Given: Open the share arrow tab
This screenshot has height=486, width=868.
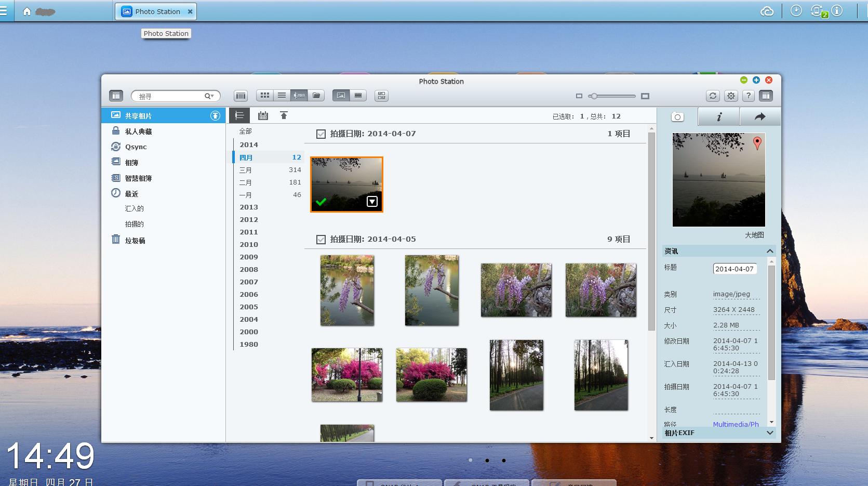Looking at the screenshot, I should pyautogui.click(x=760, y=117).
